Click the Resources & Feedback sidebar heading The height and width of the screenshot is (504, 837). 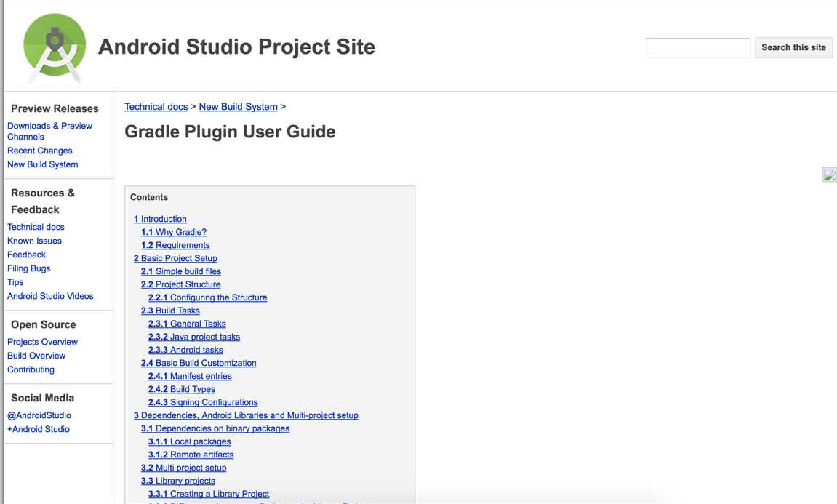click(x=43, y=201)
